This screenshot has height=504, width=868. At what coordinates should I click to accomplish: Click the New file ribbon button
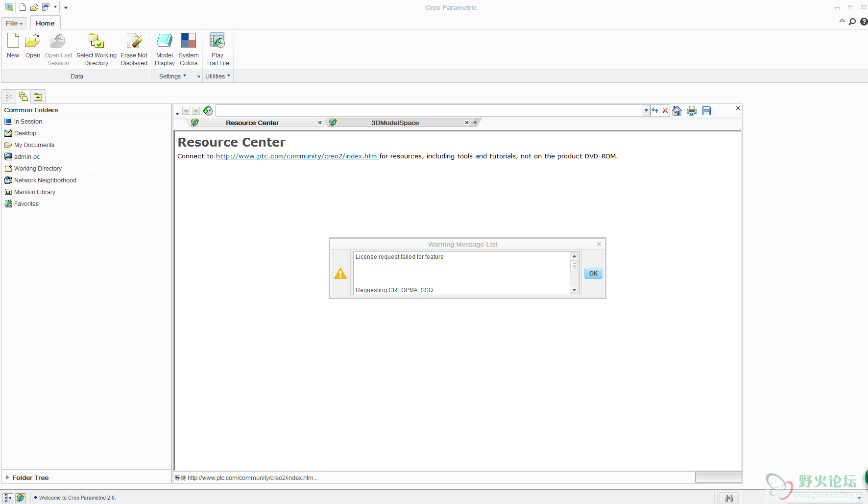(13, 46)
